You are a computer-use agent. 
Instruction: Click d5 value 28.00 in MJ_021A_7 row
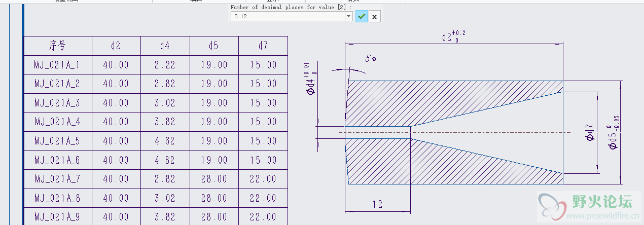tap(214, 179)
